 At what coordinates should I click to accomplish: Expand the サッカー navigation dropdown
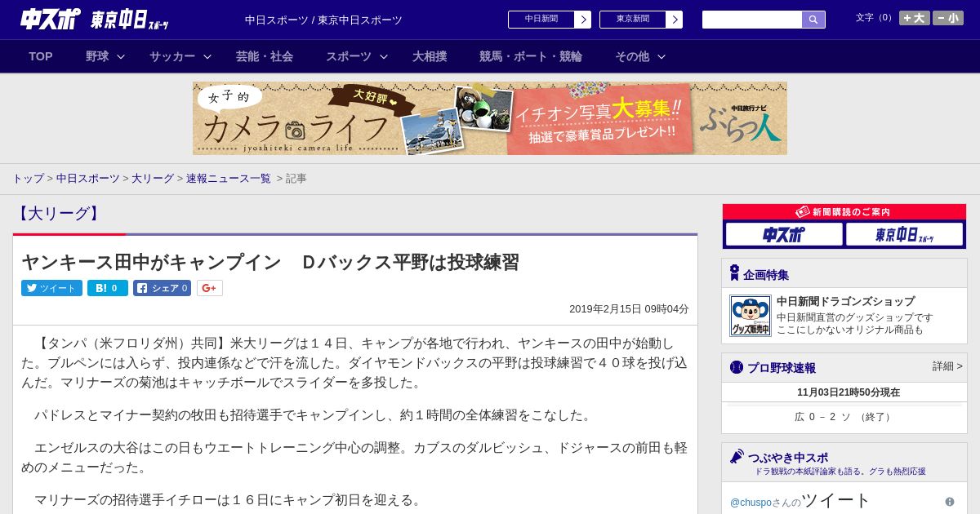tap(180, 56)
